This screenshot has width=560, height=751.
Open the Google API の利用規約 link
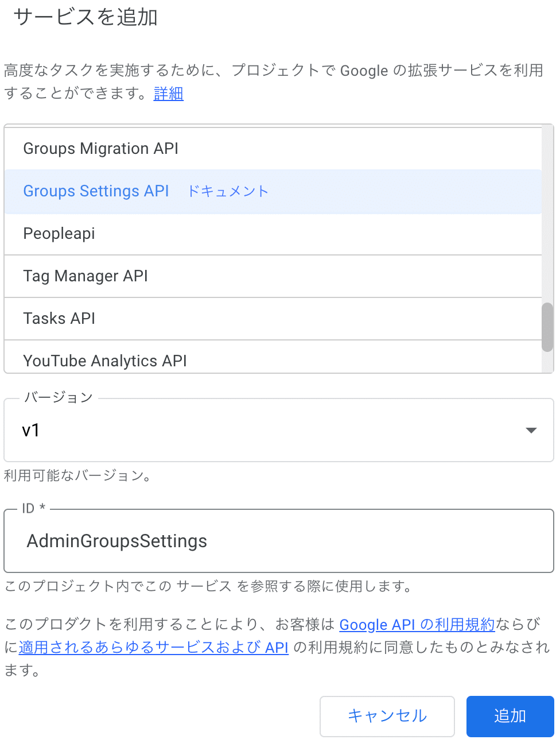pos(417,625)
